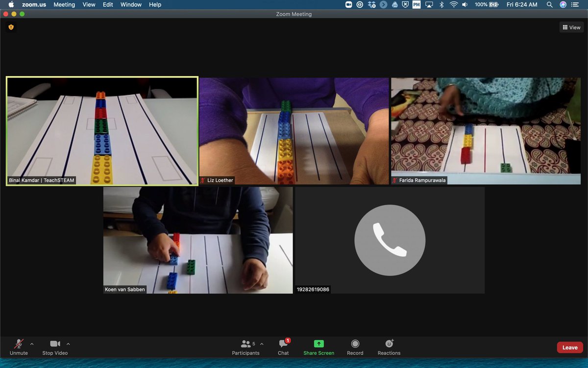
Task: Open the zoom.us application menu
Action: pyautogui.click(x=34, y=4)
